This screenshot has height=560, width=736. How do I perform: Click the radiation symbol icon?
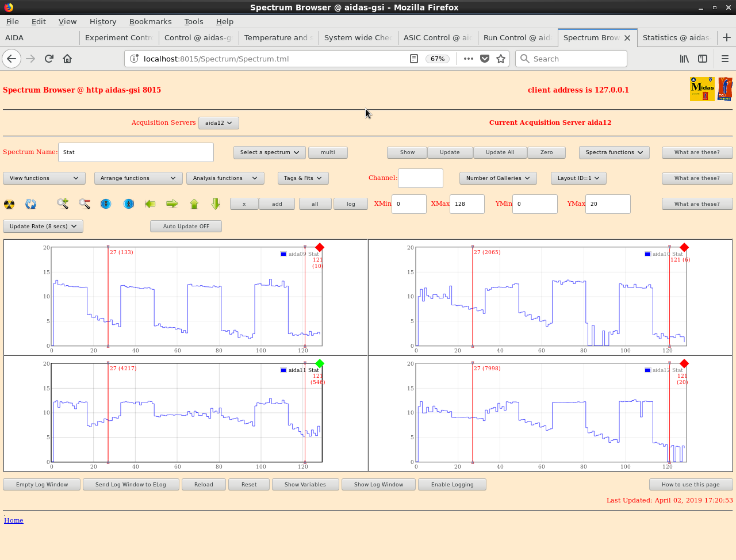coord(9,204)
